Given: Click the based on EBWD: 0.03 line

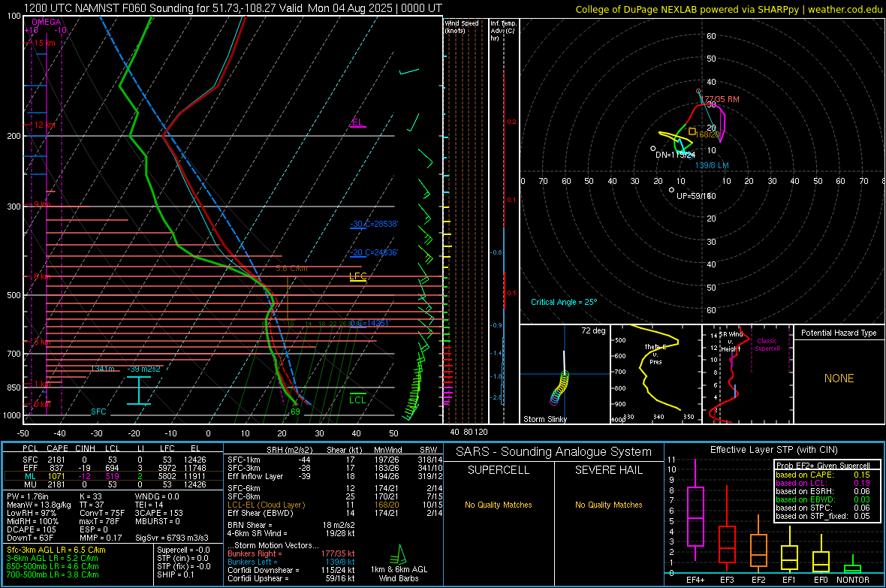Looking at the screenshot, I should tap(823, 499).
